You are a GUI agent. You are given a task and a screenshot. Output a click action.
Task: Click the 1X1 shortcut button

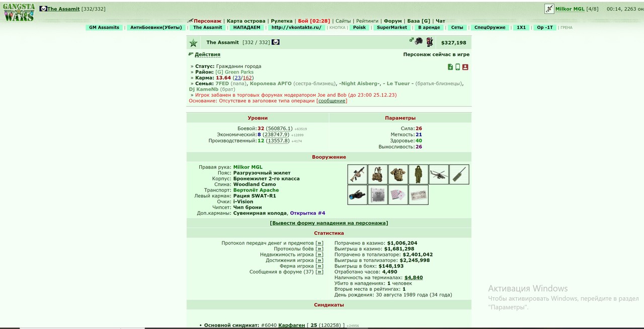click(521, 28)
